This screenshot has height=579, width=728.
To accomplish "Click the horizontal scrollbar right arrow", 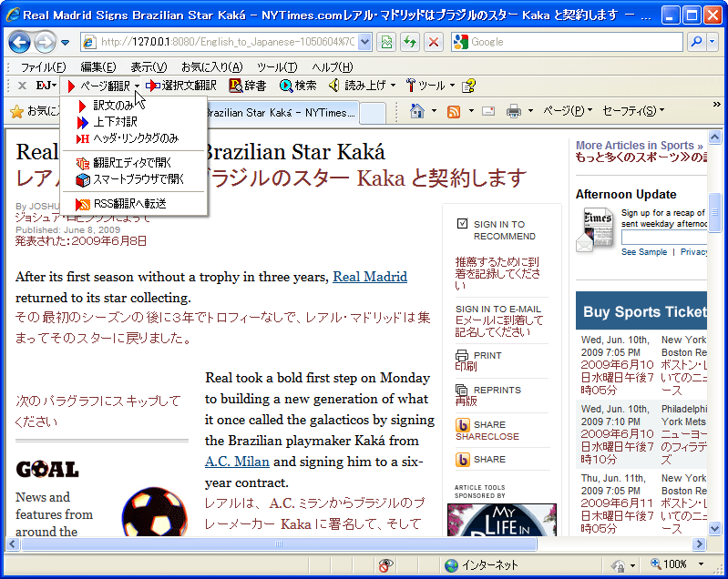I will point(699,543).
